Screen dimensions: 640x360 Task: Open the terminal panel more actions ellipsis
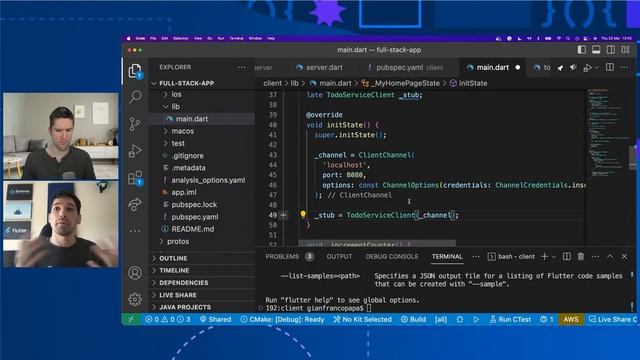click(x=596, y=257)
